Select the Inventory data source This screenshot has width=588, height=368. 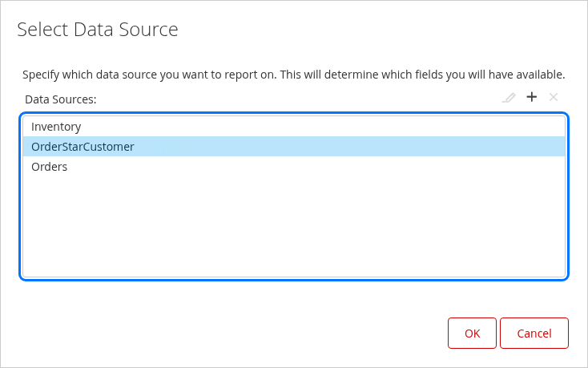(56, 127)
